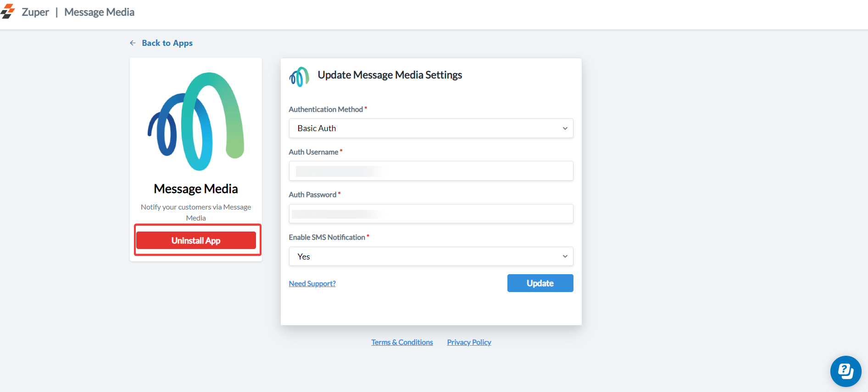Click the Message Media header title
This screenshot has height=392, width=868.
click(99, 12)
